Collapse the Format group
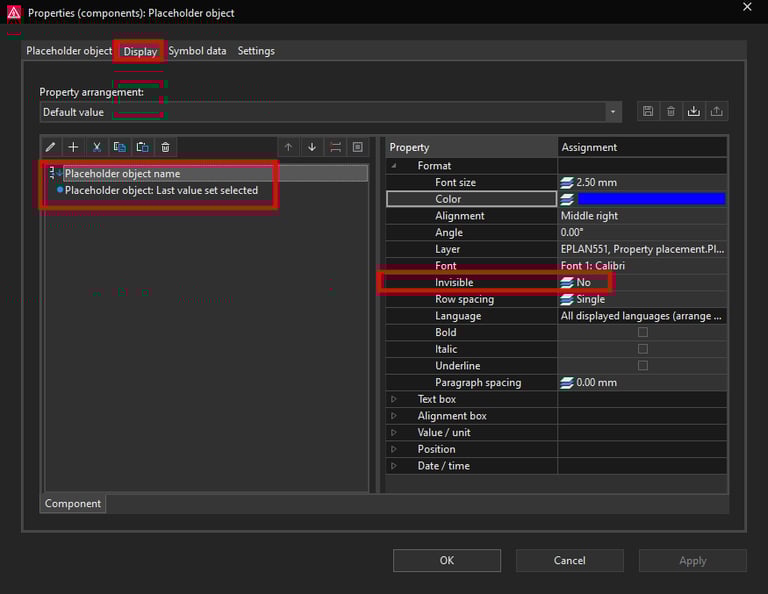 pos(394,166)
